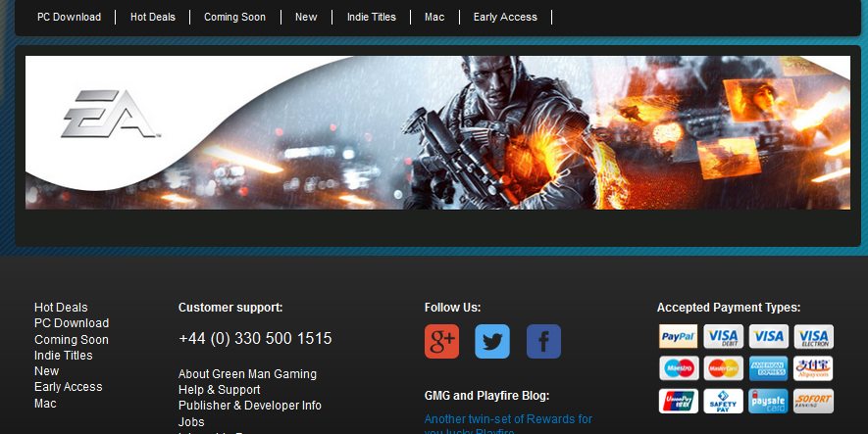Follow the footer Early Access link
Viewport: 868px width, 434px height.
(x=68, y=387)
